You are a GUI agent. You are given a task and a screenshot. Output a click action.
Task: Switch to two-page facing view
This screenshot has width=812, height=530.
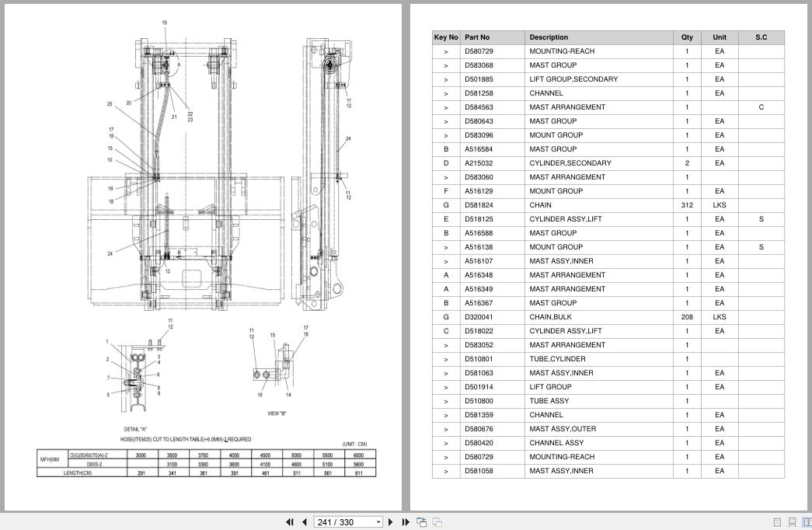click(x=807, y=522)
